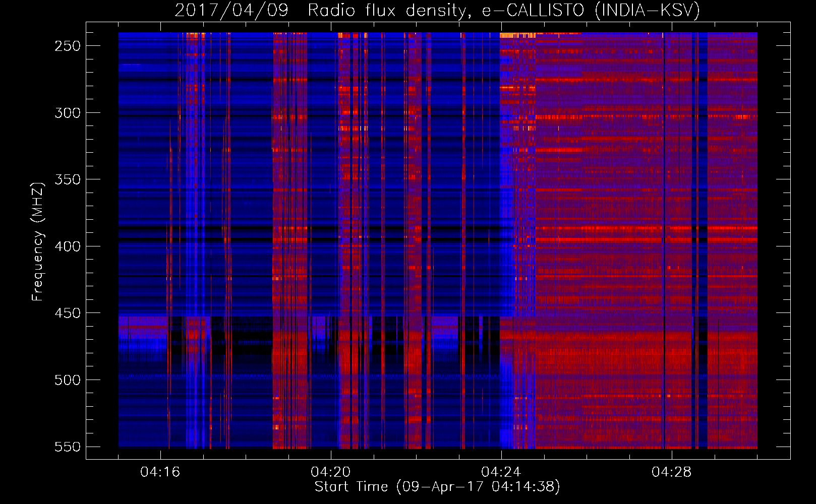The width and height of the screenshot is (816, 504).
Task: Click the 250 frequency tick label
Action: (68, 46)
